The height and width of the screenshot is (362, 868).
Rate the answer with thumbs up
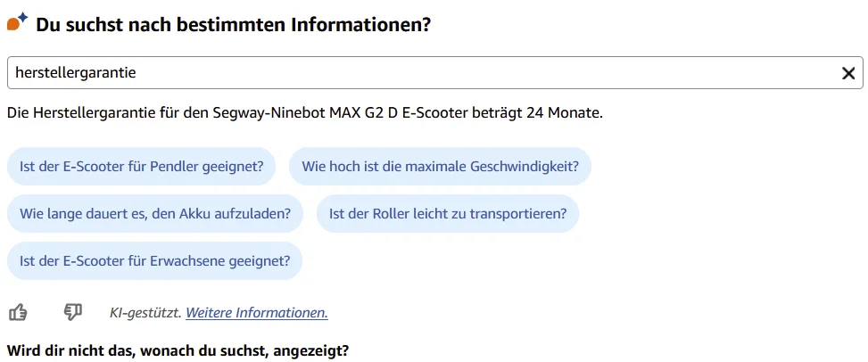tap(18, 312)
